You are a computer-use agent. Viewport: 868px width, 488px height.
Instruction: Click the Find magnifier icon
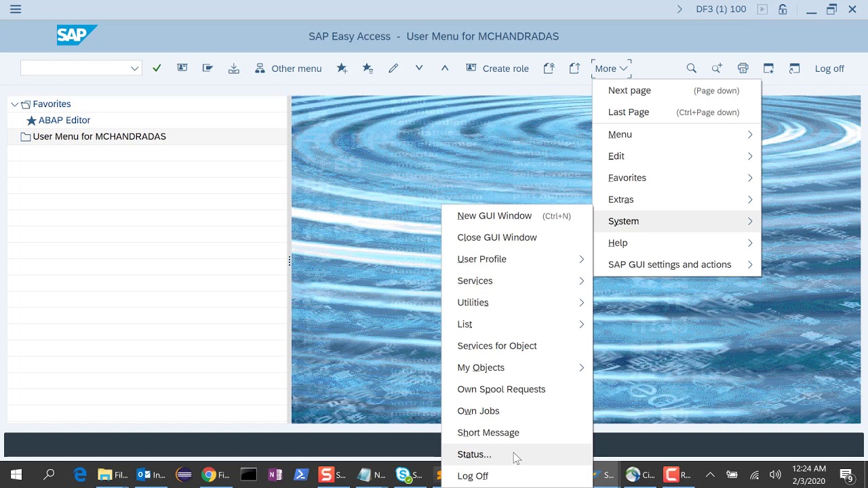tap(691, 68)
